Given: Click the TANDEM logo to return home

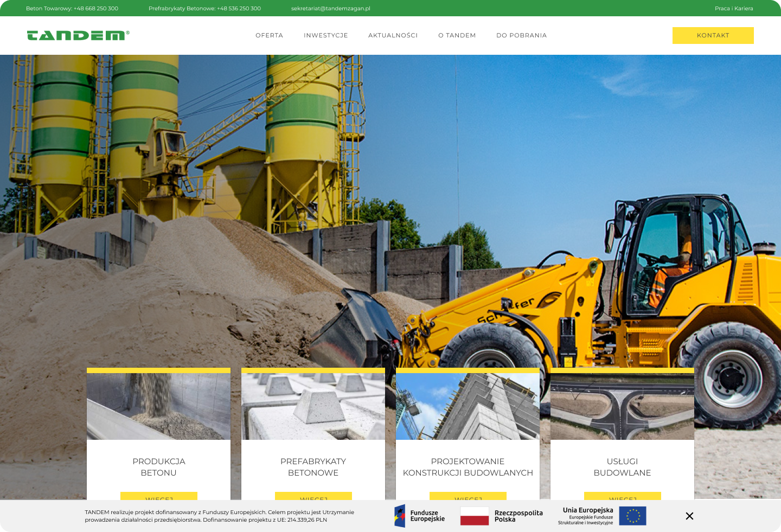Looking at the screenshot, I should tap(78, 35).
